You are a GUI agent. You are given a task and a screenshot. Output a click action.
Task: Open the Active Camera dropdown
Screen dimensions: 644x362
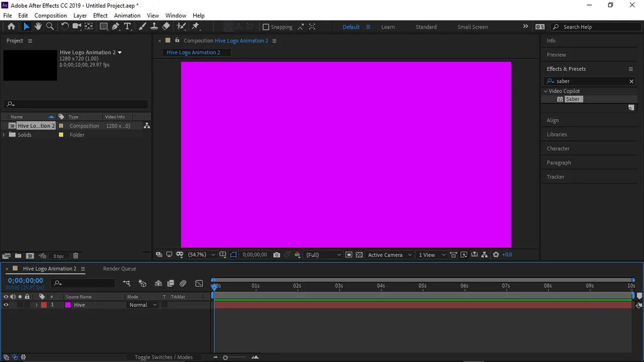pos(390,255)
